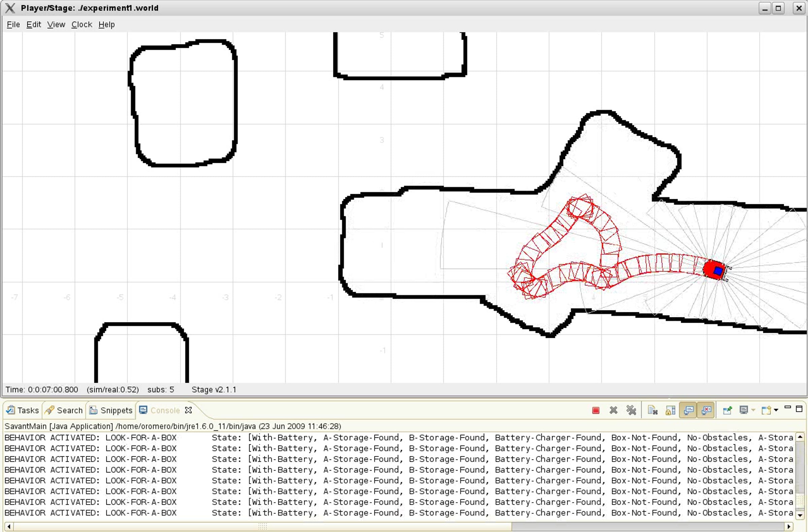Click Remove Launch gray X icon
The width and height of the screenshot is (808, 532).
coord(613,411)
